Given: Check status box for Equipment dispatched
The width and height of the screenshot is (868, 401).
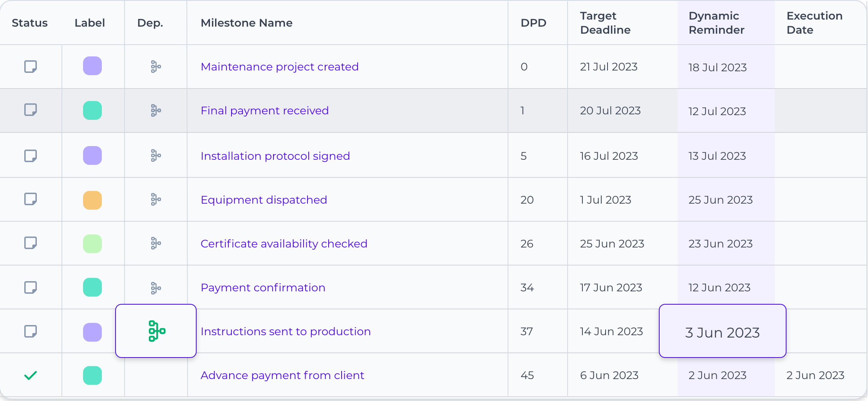Looking at the screenshot, I should (x=31, y=199).
